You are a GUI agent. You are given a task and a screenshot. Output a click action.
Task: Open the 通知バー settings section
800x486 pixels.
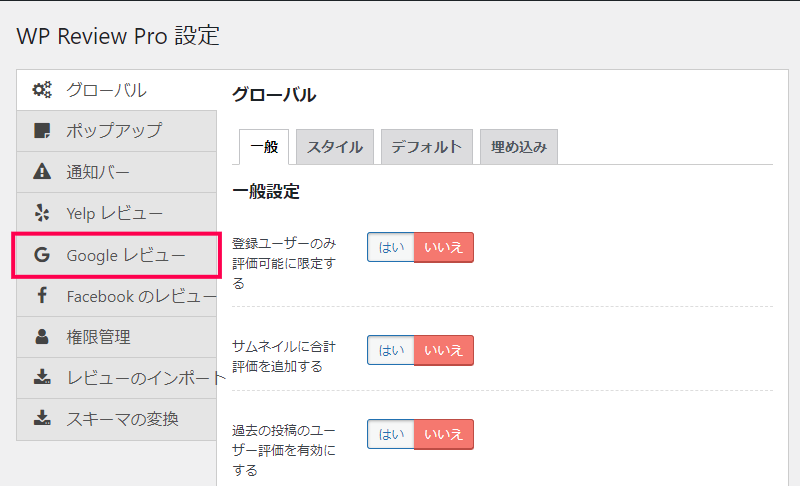pos(117,172)
